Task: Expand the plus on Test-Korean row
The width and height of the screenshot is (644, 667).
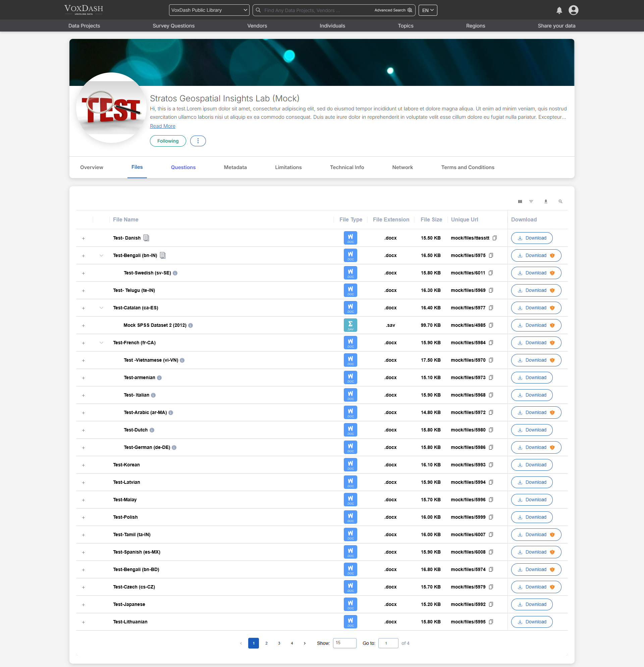Action: 83,465
